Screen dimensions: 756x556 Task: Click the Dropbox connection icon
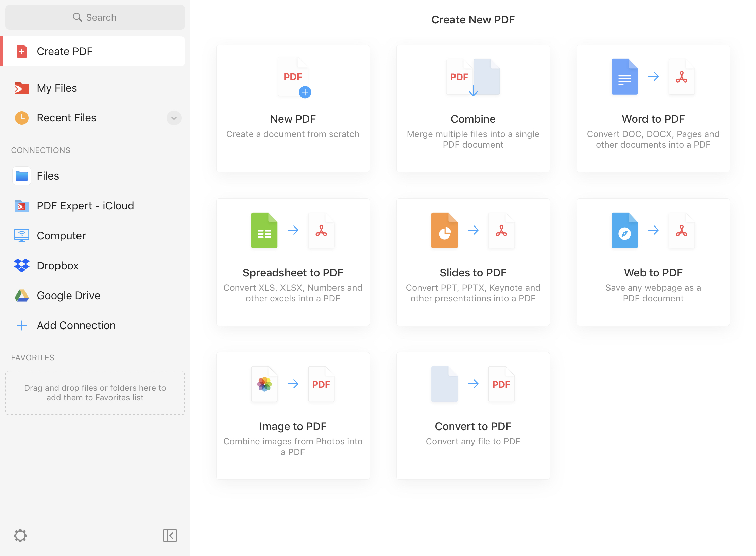click(22, 265)
